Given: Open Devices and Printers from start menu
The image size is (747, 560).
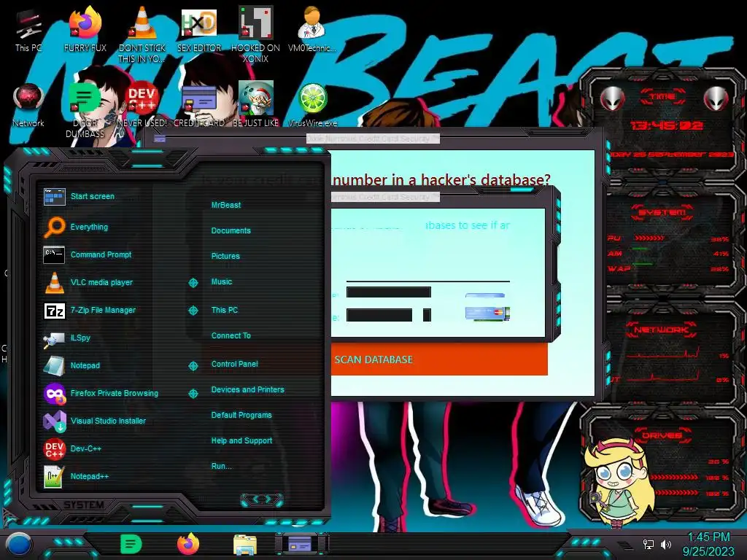Looking at the screenshot, I should pyautogui.click(x=248, y=389).
